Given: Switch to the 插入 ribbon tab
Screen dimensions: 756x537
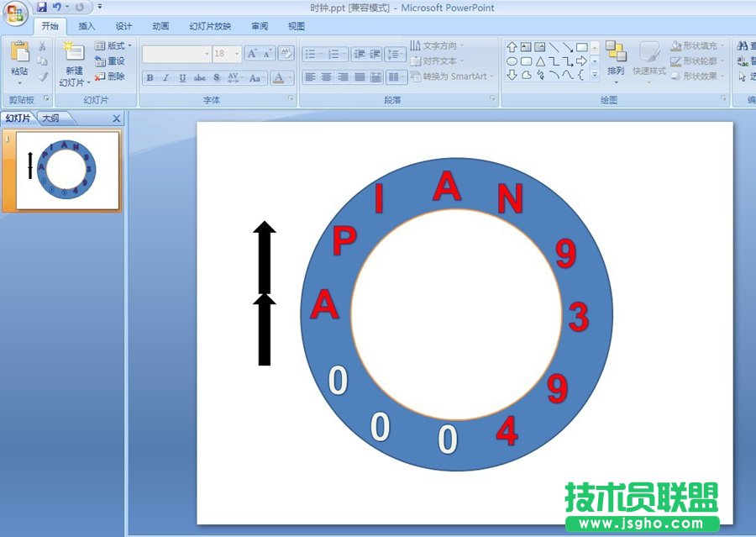Looking at the screenshot, I should 87,25.
